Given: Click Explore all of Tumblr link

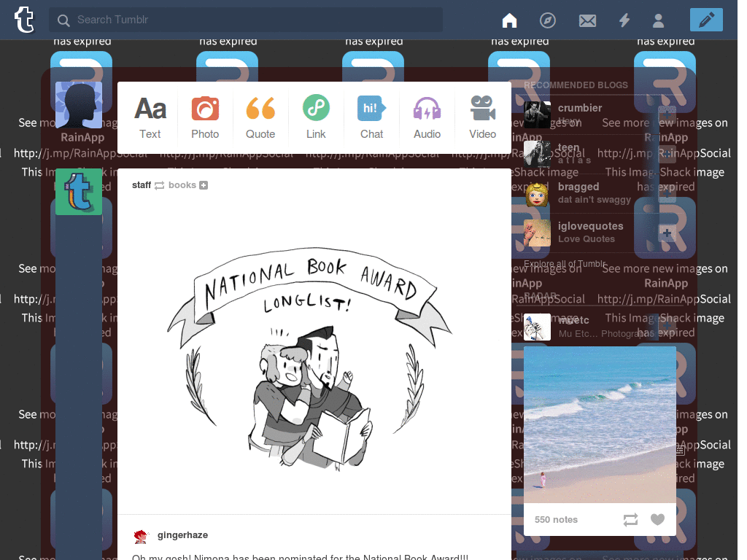Looking at the screenshot, I should click(565, 264).
